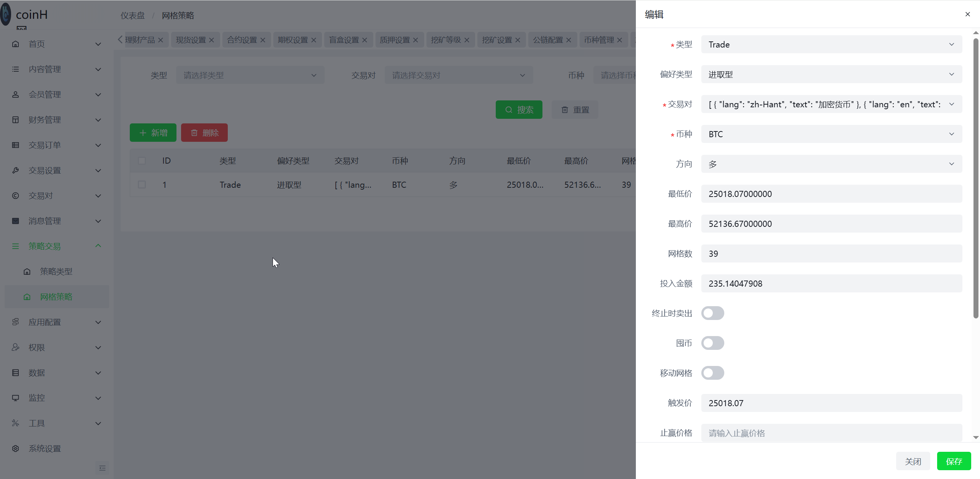This screenshot has width=980, height=479.
Task: Open the 财务管理 finance management icon
Action: (15, 120)
